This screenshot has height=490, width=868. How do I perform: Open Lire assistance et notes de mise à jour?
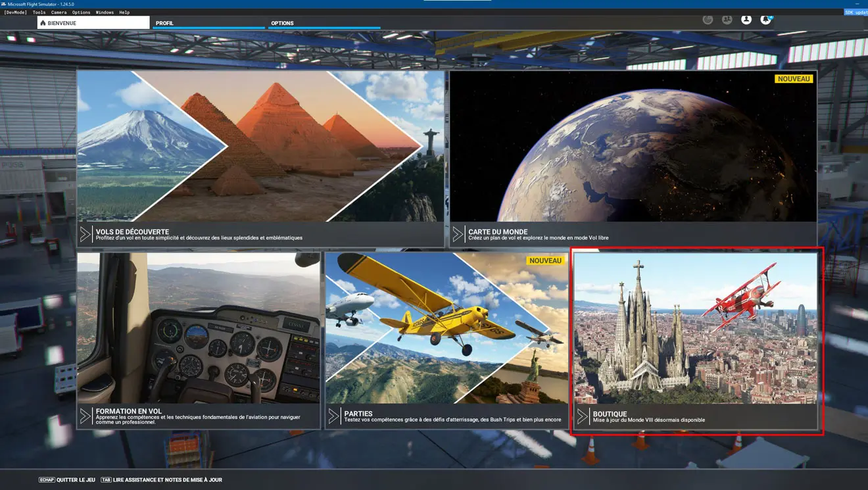[x=161, y=480]
